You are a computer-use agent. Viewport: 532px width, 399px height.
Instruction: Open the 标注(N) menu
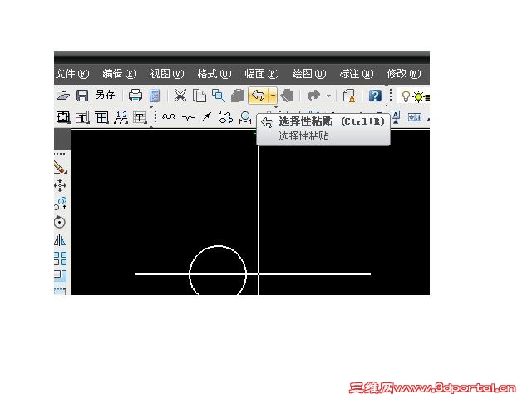click(x=357, y=74)
